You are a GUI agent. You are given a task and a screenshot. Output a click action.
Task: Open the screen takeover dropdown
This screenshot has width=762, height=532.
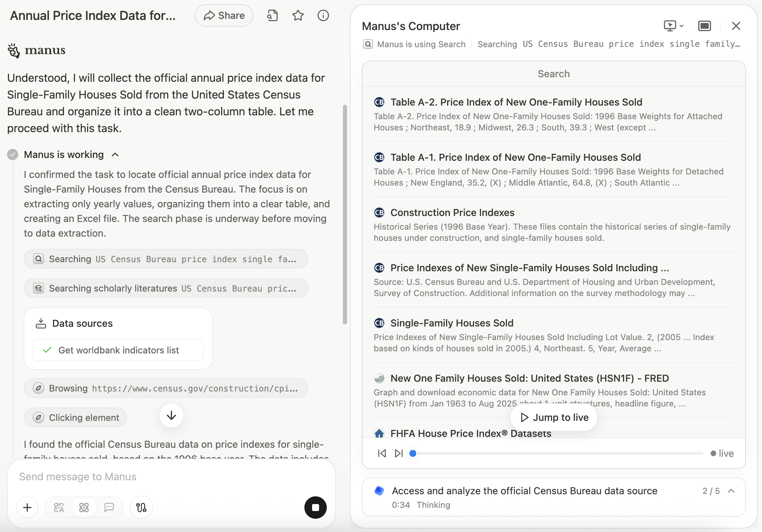click(x=673, y=26)
